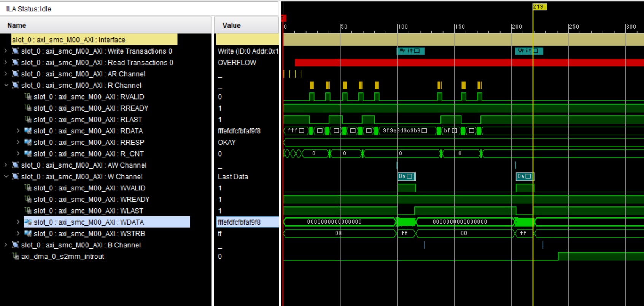This screenshot has height=306, width=644.
Task: Click the WLAST signal icon
Action: click(x=28, y=211)
